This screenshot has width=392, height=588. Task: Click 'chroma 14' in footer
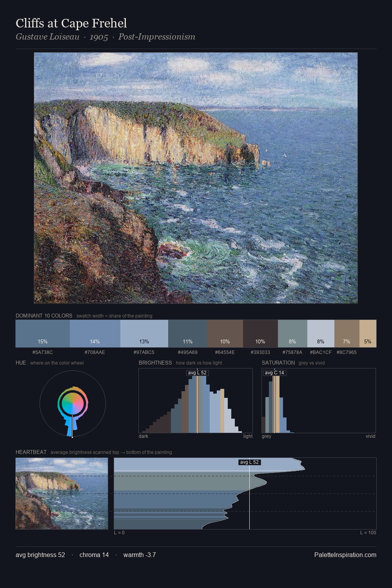[x=94, y=555]
